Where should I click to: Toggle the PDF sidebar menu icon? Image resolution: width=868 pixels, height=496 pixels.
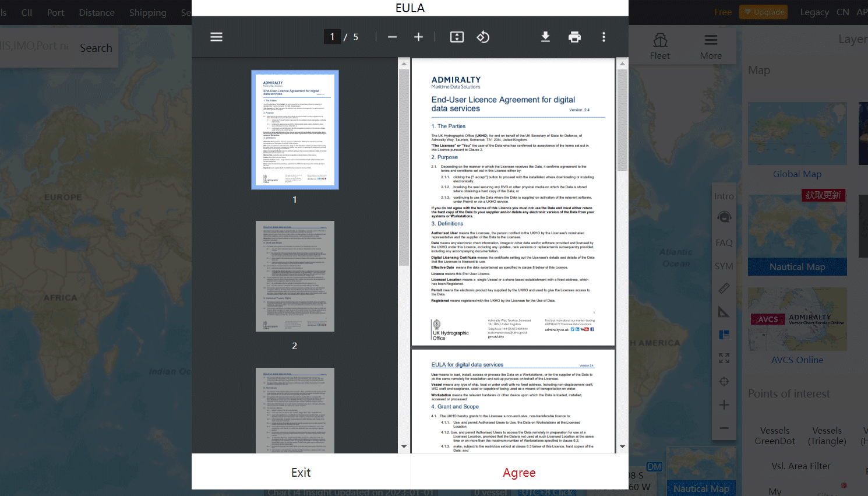pos(216,37)
